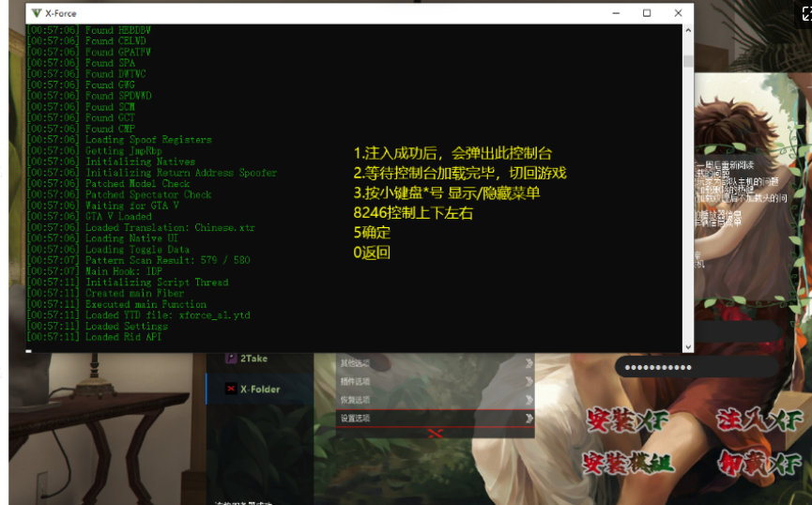Image resolution: width=812 pixels, height=505 pixels.
Task: Click the 注入XF button
Action: [759, 421]
